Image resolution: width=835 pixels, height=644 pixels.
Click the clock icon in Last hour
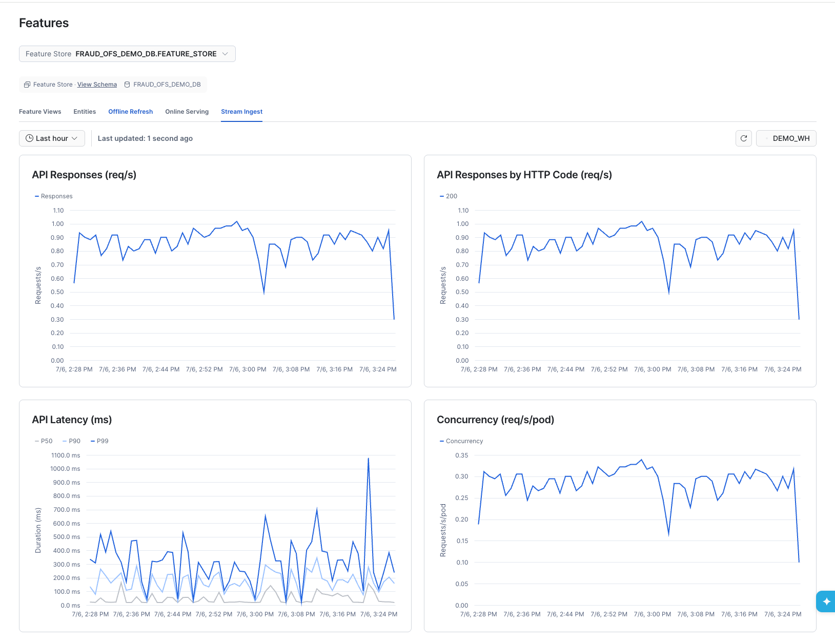click(x=30, y=138)
